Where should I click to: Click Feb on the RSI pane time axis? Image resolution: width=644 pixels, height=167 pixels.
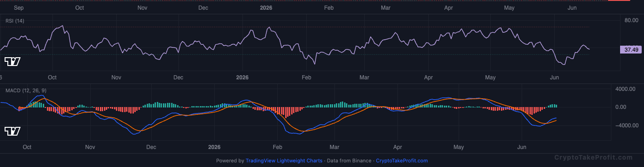[306, 78]
